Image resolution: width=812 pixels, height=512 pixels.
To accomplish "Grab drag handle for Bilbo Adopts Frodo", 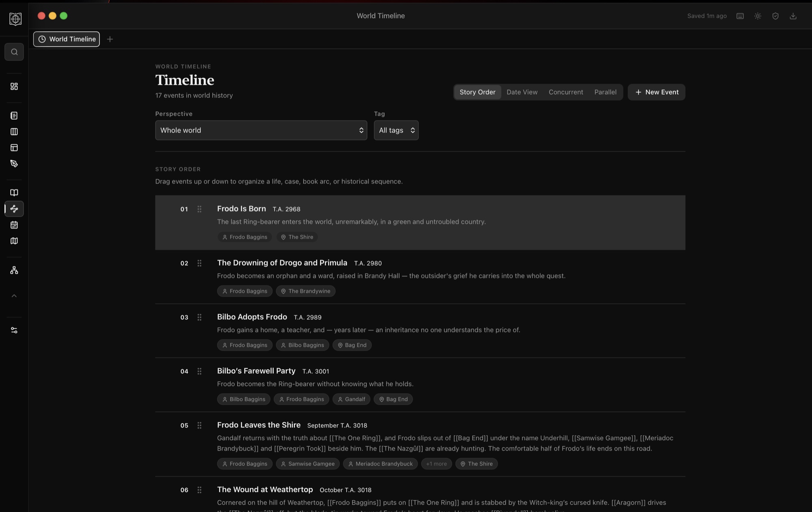I will (199, 317).
